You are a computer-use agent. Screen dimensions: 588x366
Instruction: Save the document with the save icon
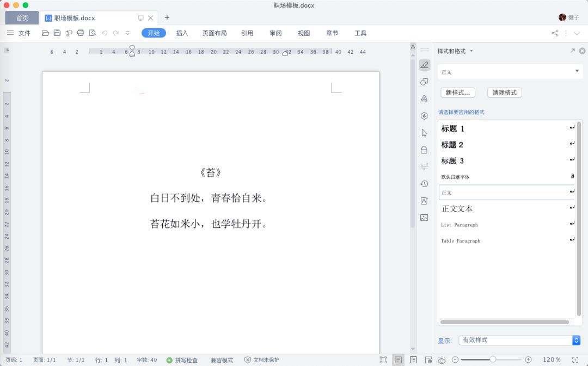(57, 33)
